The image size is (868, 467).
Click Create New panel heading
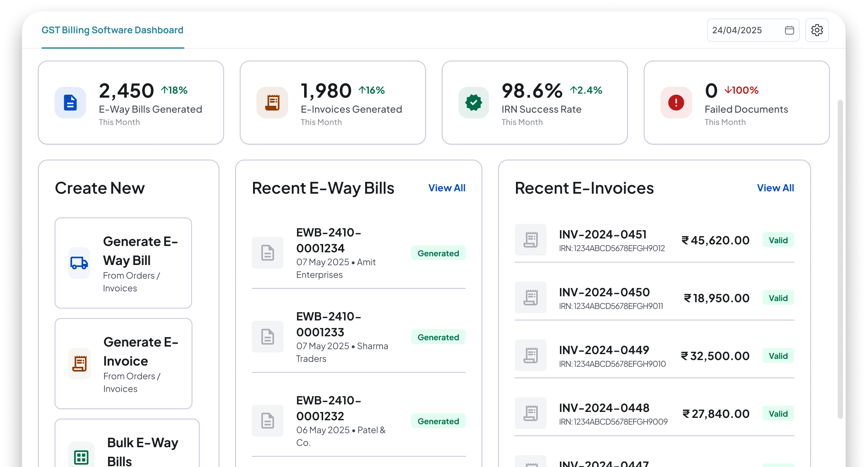tap(100, 188)
